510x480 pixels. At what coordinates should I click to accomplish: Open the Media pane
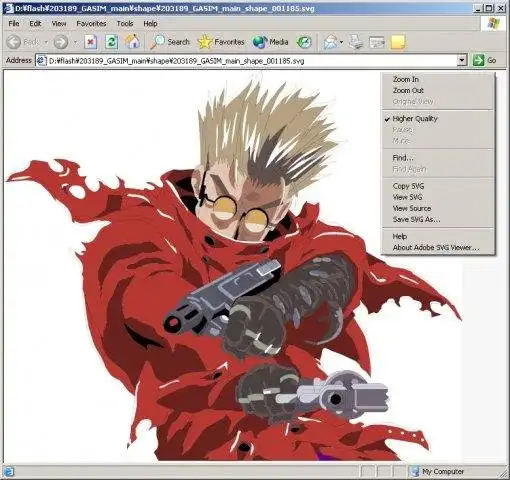click(x=270, y=42)
